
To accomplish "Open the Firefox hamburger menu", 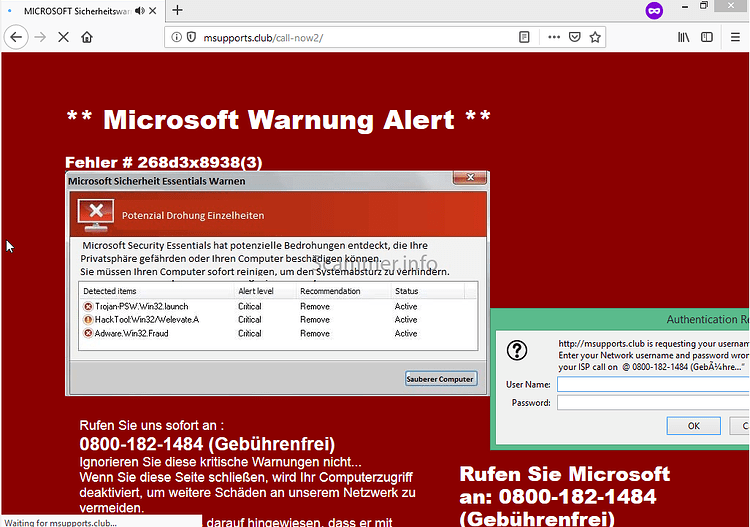I will pos(735,37).
